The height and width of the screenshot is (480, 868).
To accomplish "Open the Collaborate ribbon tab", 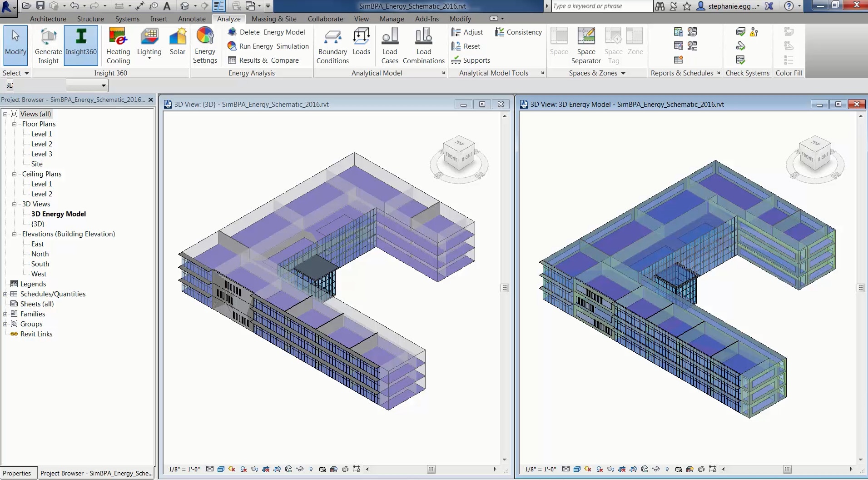I will pos(325,19).
